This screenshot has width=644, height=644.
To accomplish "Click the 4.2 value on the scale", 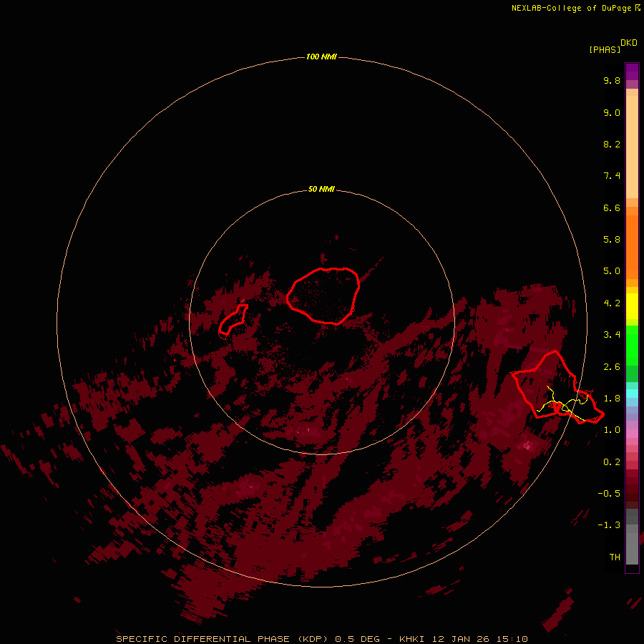I will pyautogui.click(x=612, y=303).
